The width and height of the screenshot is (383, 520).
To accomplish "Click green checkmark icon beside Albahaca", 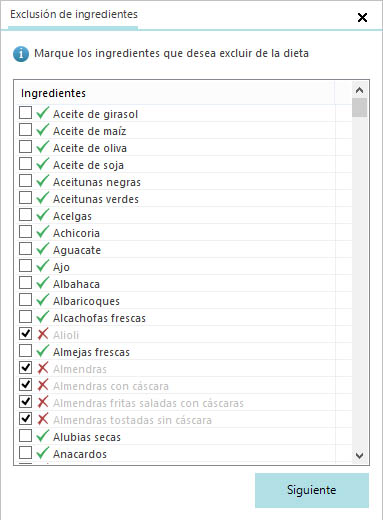I will pyautogui.click(x=43, y=283).
